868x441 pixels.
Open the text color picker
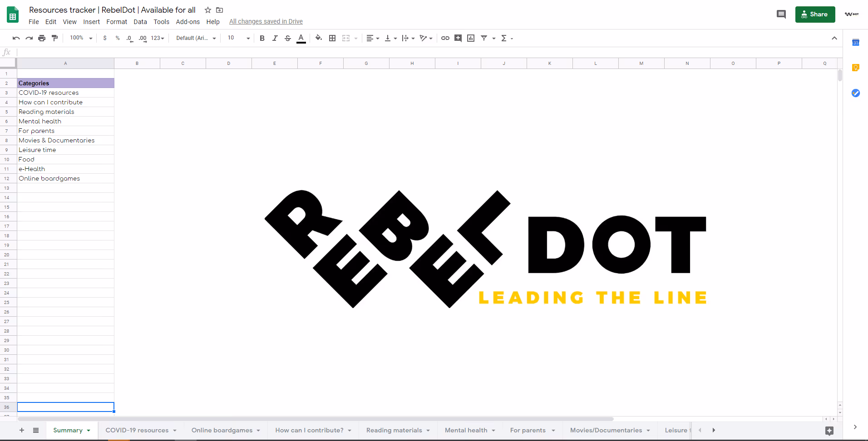[301, 38]
